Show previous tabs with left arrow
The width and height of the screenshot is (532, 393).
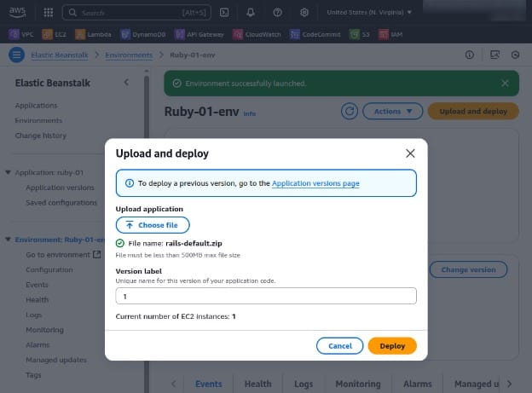174,384
